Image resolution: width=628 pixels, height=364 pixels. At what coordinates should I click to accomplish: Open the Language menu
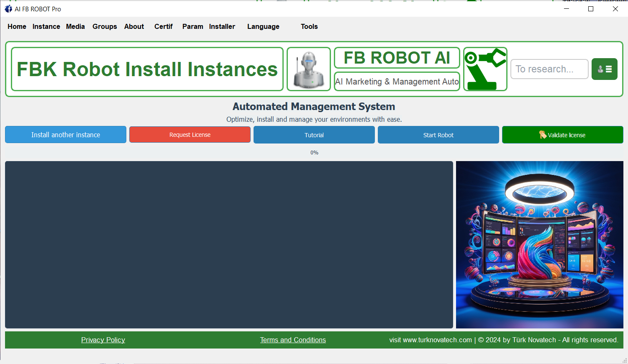pyautogui.click(x=263, y=26)
